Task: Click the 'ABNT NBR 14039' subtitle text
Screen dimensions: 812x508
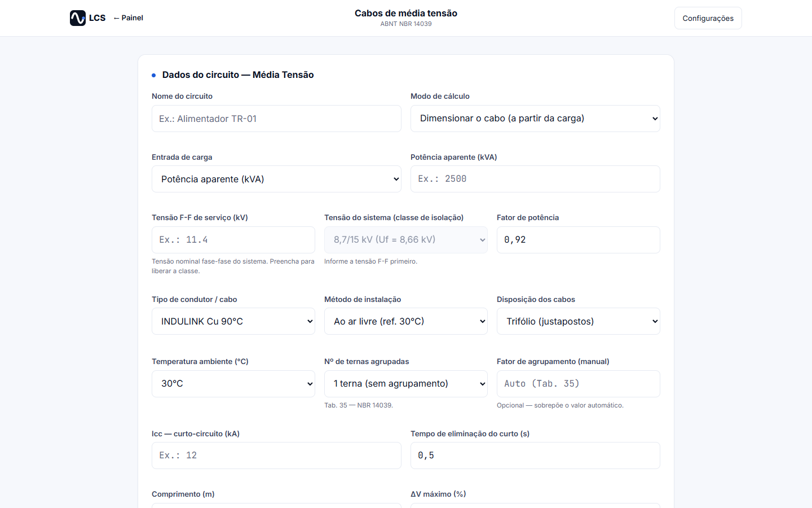Action: point(406,24)
